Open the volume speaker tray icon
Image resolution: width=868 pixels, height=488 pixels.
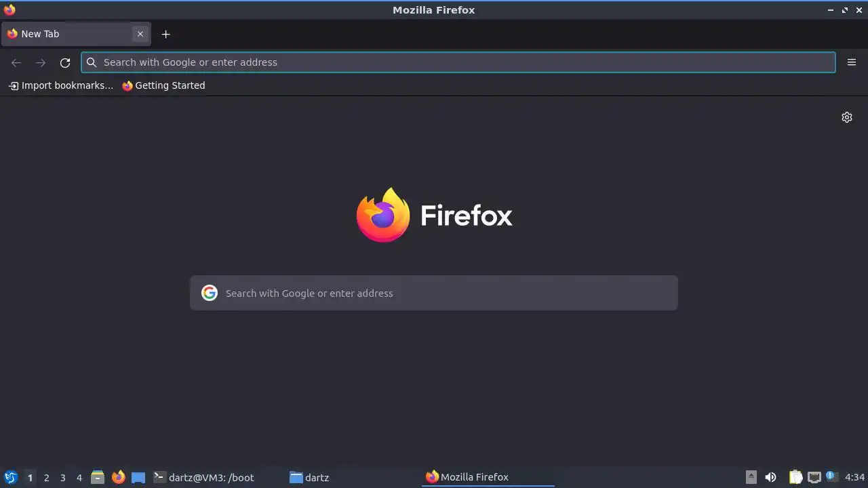[770, 477]
